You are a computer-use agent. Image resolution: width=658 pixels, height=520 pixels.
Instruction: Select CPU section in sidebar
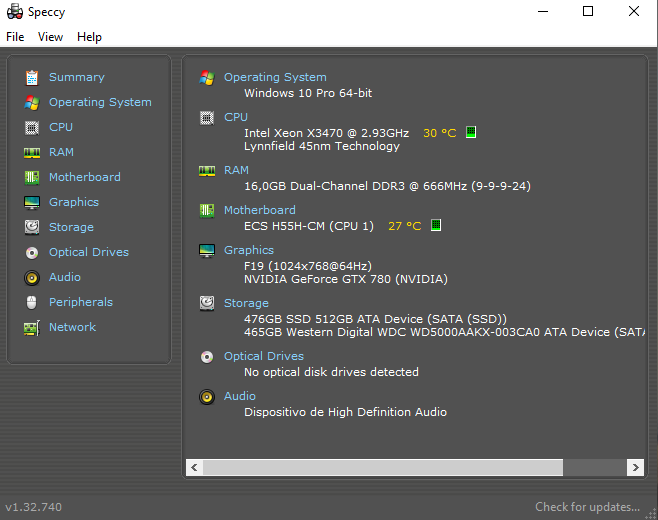[61, 127]
